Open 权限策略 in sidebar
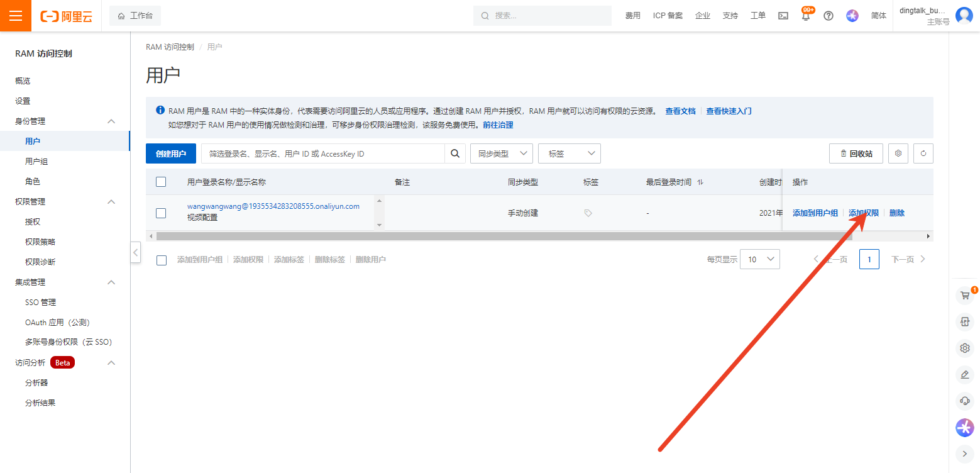This screenshot has height=473, width=980. (x=40, y=242)
